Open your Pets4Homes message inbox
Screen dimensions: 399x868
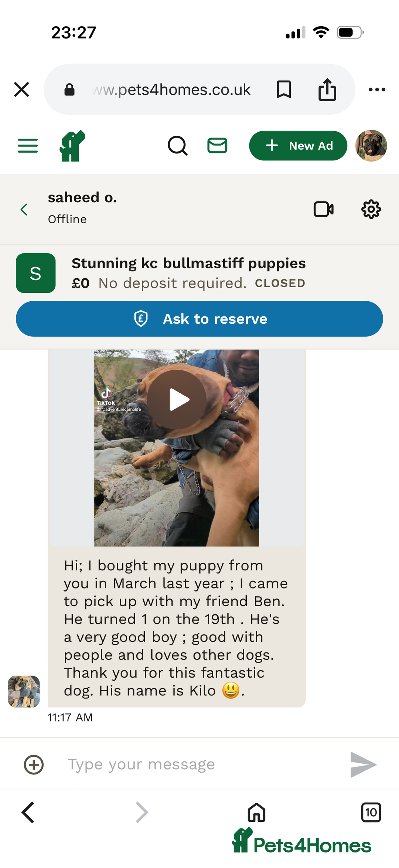click(x=217, y=146)
